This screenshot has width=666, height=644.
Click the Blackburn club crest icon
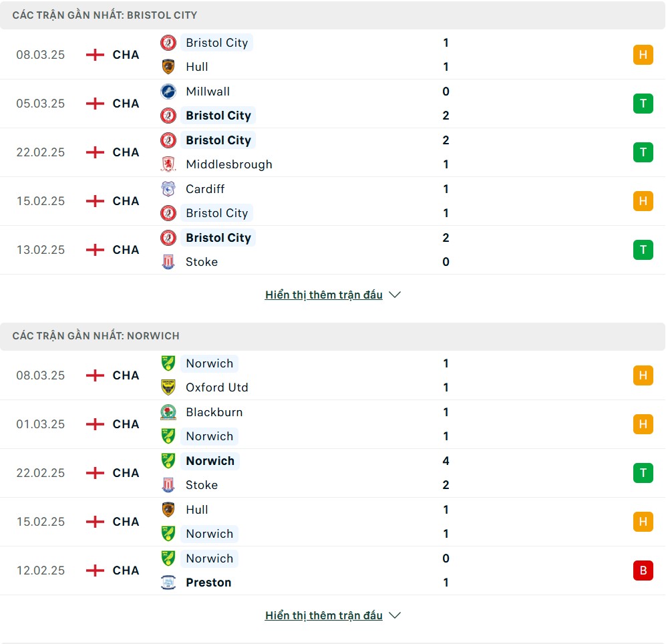click(168, 412)
